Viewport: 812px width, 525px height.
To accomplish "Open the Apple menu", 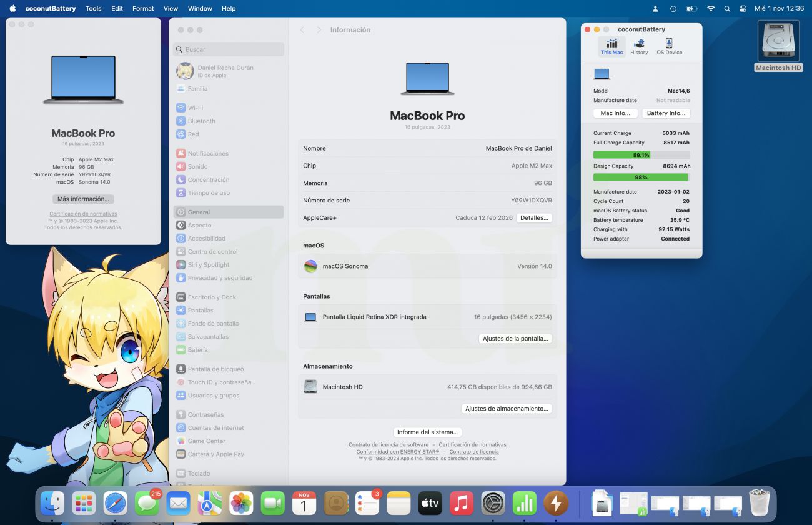I will tap(12, 9).
